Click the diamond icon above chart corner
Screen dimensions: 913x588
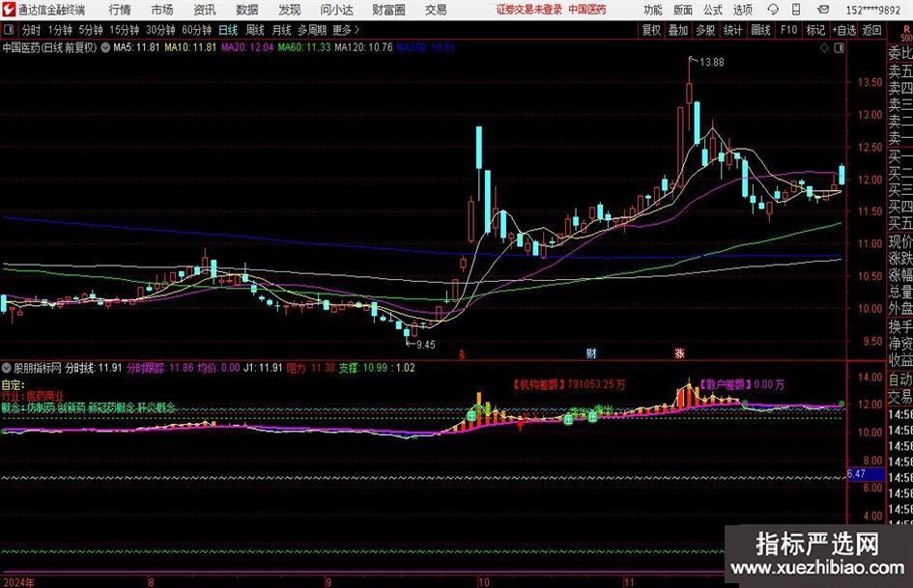tap(824, 48)
